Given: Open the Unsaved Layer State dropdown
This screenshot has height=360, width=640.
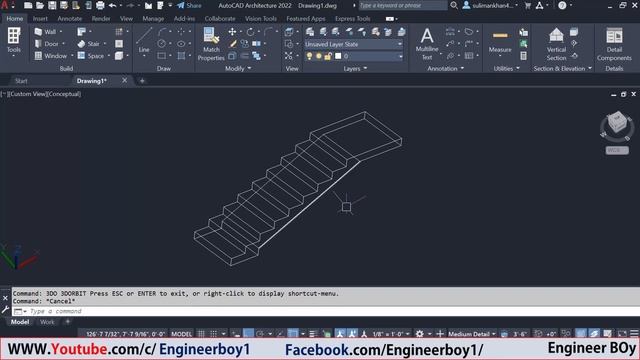Looking at the screenshot, I should pyautogui.click(x=353, y=44).
